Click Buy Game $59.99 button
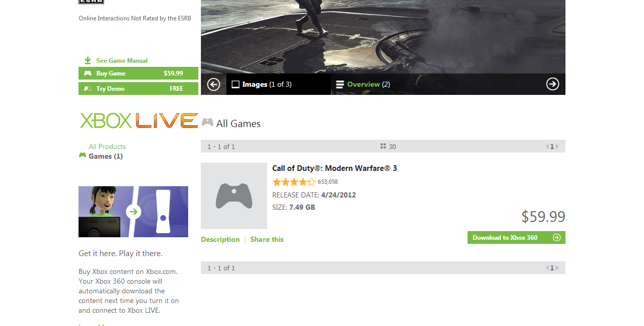This screenshot has height=326, width=644. [138, 73]
